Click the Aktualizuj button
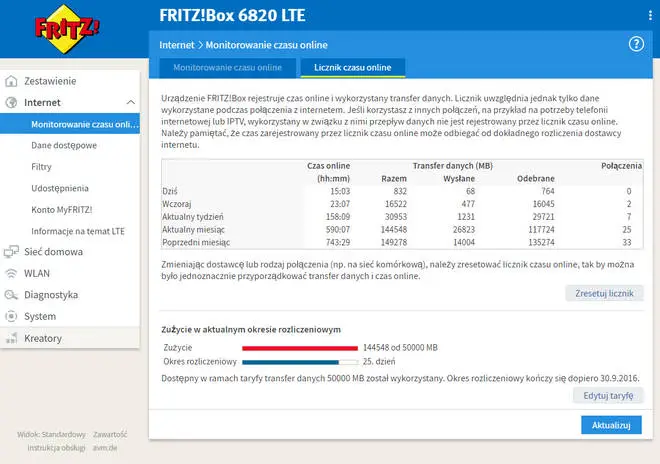The image size is (660, 464). [x=611, y=425]
